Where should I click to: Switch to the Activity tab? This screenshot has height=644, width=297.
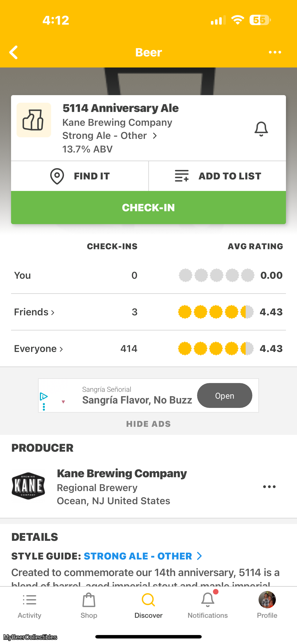point(29,605)
